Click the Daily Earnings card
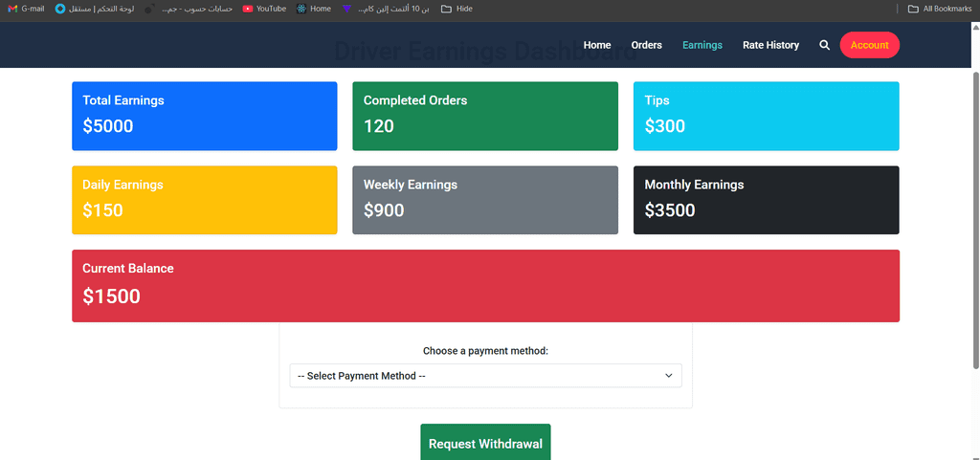 point(205,200)
